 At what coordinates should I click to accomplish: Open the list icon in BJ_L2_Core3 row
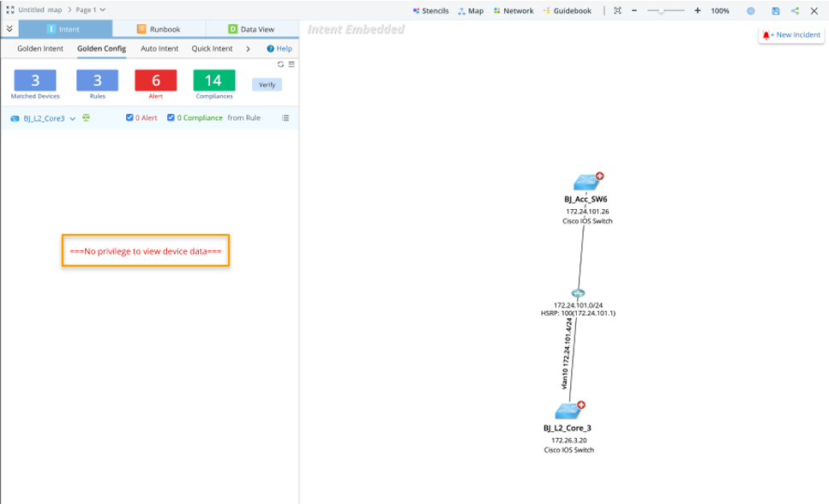click(285, 118)
